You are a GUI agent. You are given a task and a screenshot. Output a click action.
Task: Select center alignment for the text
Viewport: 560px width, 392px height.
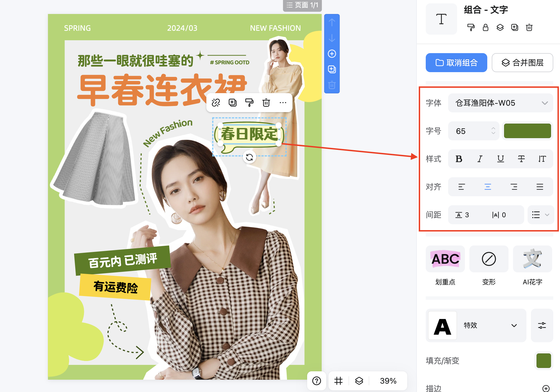click(488, 187)
